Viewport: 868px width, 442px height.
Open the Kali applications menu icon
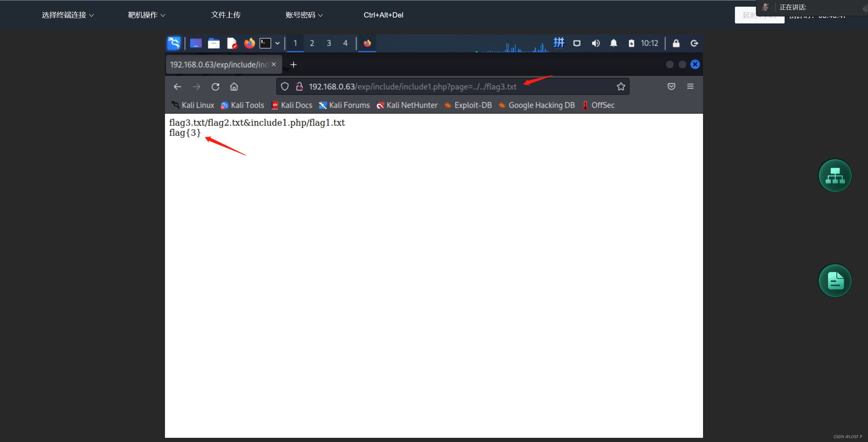coord(174,43)
